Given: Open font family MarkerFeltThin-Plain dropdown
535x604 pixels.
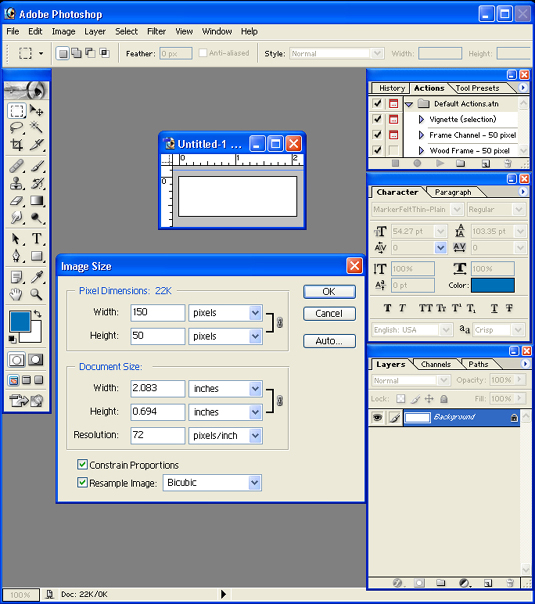Looking at the screenshot, I should click(457, 210).
